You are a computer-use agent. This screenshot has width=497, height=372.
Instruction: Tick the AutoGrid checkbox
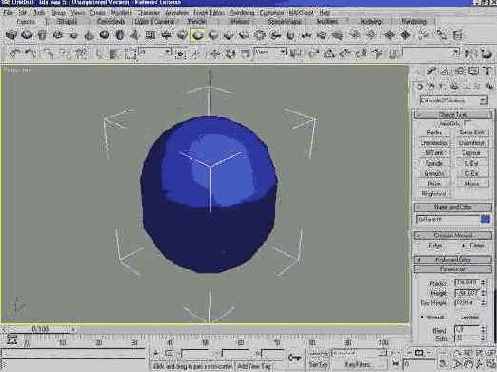pyautogui.click(x=467, y=123)
